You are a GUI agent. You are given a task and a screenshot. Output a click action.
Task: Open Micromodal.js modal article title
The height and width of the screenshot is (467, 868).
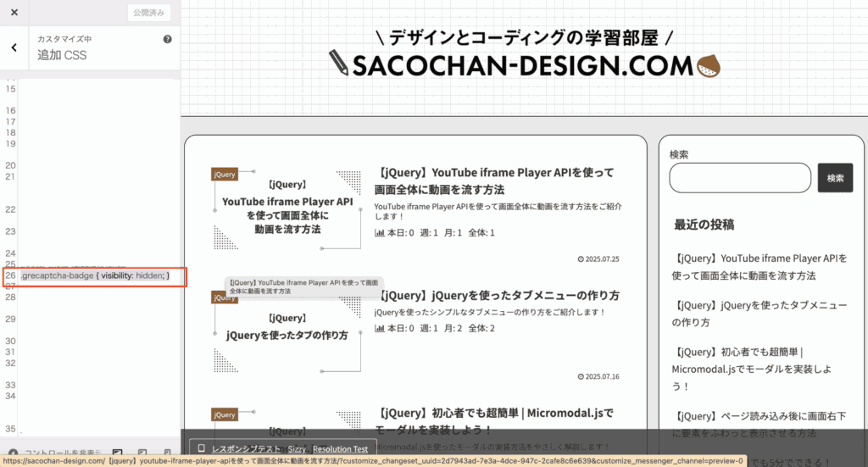click(x=494, y=421)
